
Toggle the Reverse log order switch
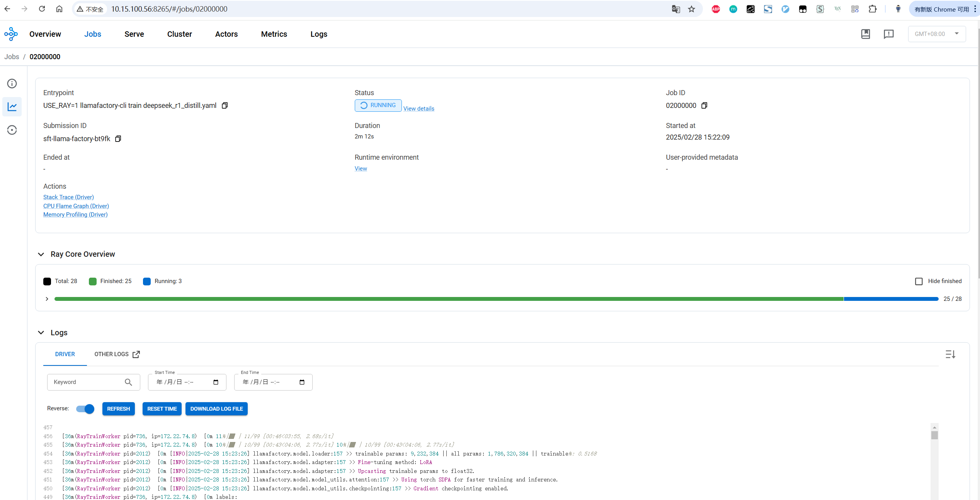[x=85, y=409]
